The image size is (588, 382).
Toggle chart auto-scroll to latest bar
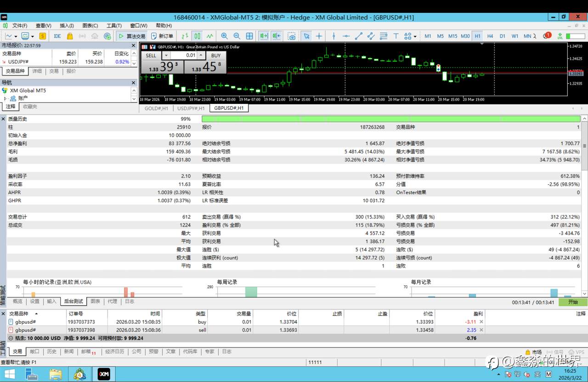click(264, 36)
